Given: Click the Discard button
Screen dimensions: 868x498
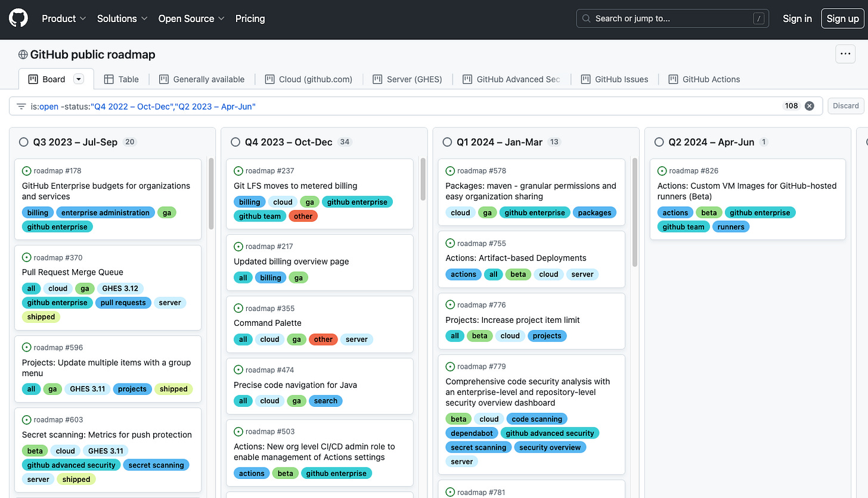Looking at the screenshot, I should pos(845,106).
